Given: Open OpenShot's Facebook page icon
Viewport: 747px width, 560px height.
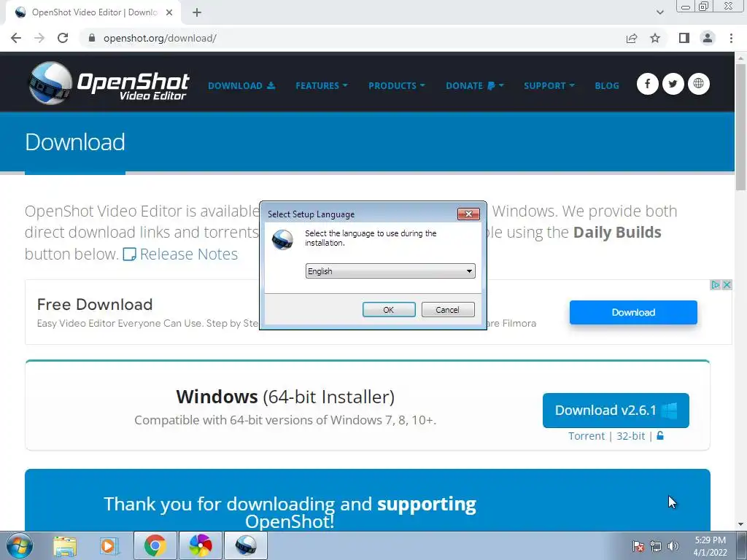Looking at the screenshot, I should 648,84.
